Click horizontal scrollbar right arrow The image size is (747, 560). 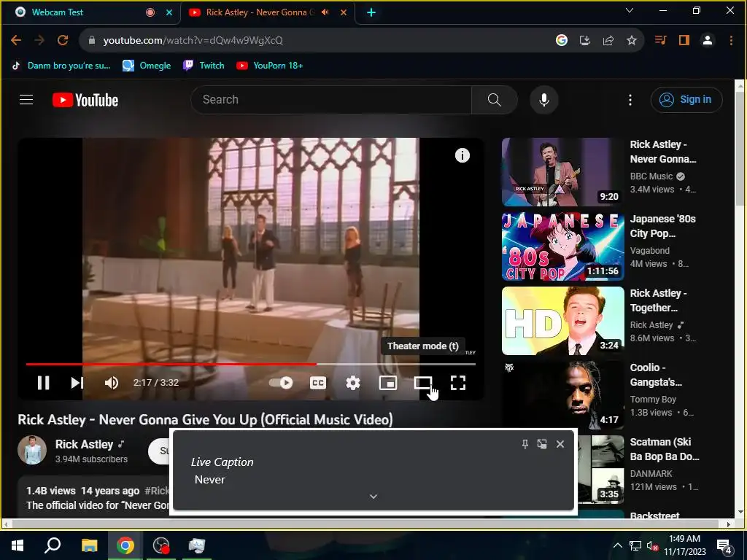tap(729, 524)
